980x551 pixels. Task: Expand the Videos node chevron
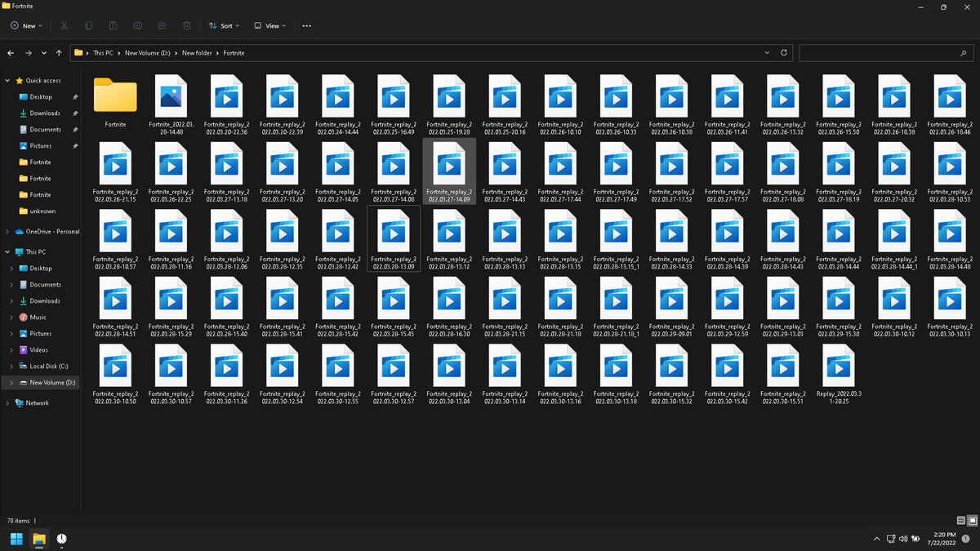[11, 349]
